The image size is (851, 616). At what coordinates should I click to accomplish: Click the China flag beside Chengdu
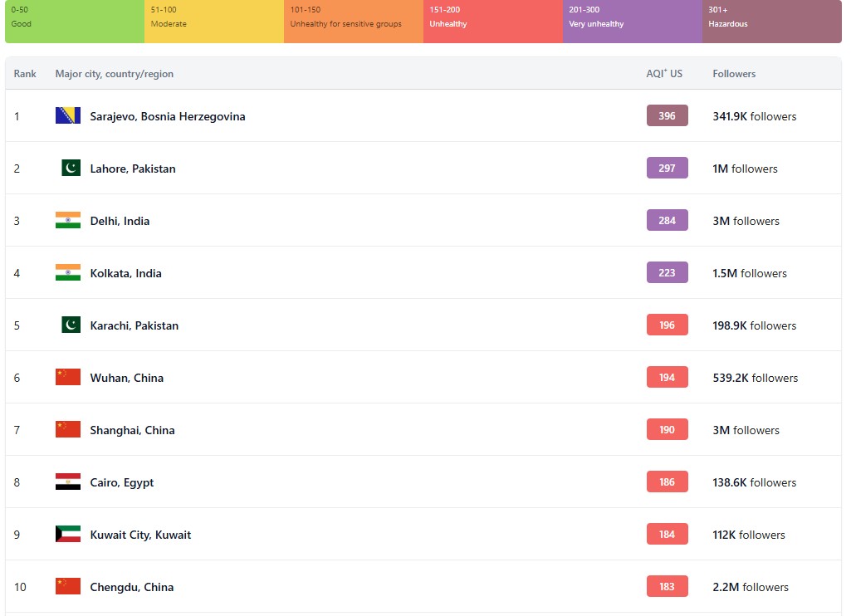point(68,587)
